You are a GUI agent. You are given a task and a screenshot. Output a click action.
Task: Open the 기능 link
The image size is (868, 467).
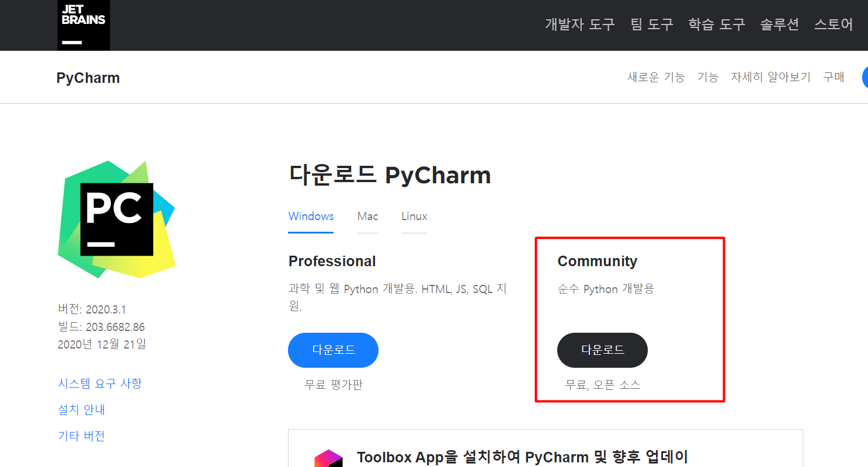pos(708,77)
